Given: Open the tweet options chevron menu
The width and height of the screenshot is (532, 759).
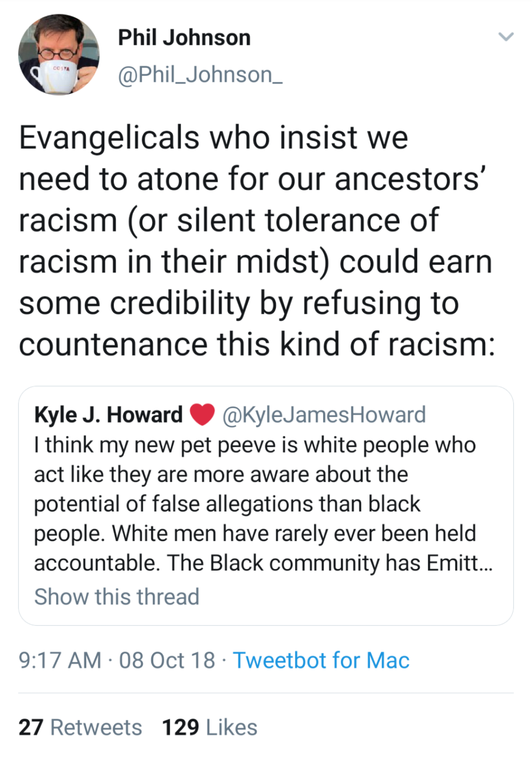Looking at the screenshot, I should (x=506, y=37).
